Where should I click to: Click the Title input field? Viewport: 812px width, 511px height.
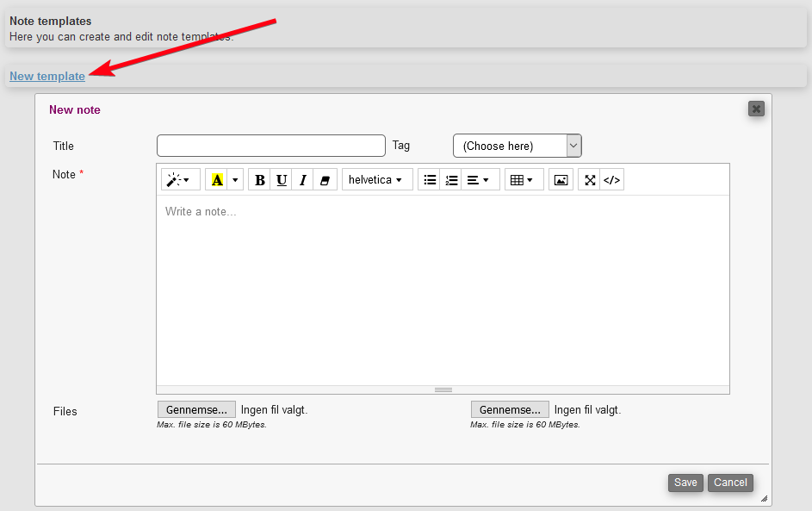click(x=270, y=146)
